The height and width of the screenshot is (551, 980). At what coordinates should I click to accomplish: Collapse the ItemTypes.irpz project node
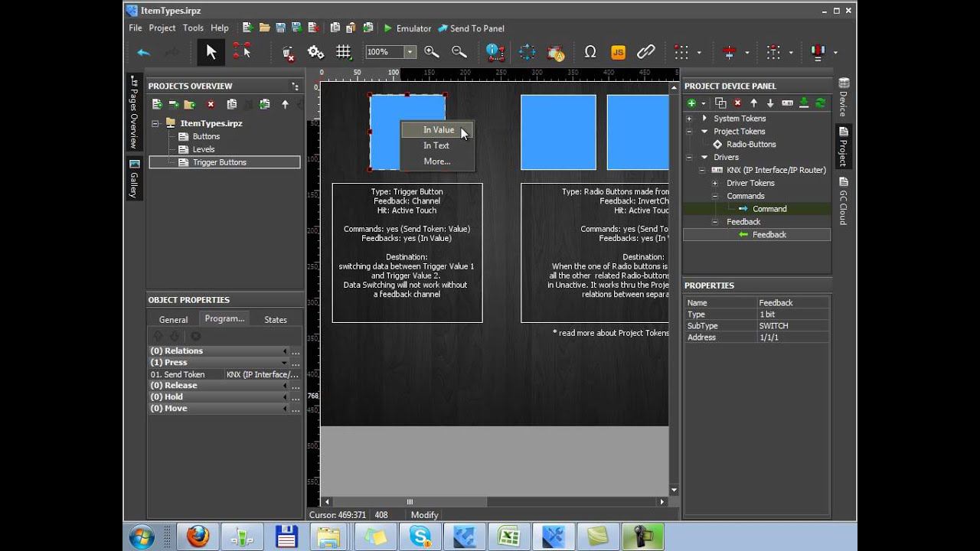tap(155, 123)
